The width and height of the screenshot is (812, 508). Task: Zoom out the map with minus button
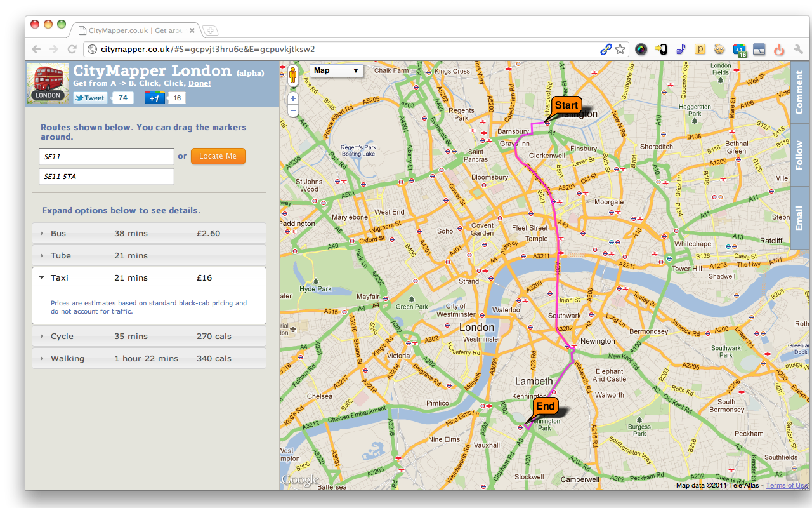(x=293, y=110)
